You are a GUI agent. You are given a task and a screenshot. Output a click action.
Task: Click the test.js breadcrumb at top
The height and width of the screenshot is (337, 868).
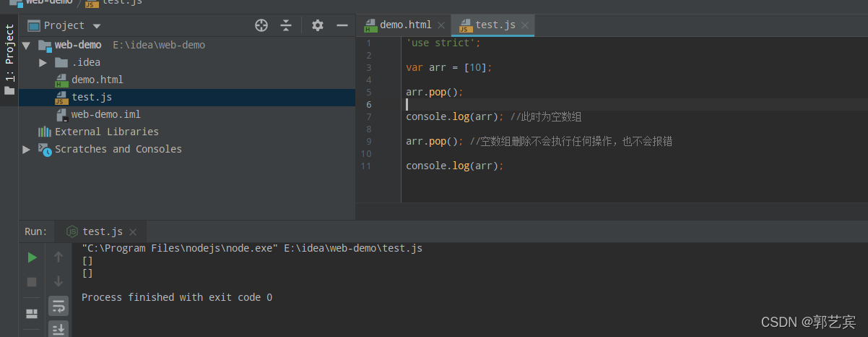[x=114, y=2]
